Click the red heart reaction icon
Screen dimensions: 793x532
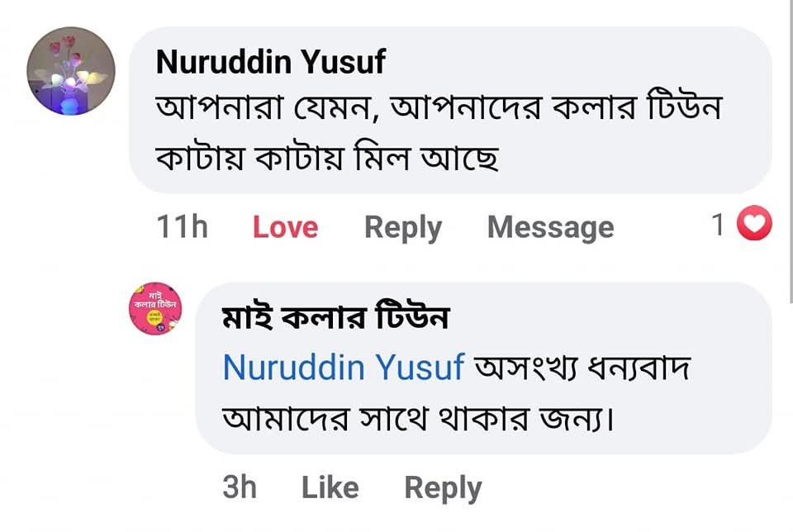(x=753, y=225)
